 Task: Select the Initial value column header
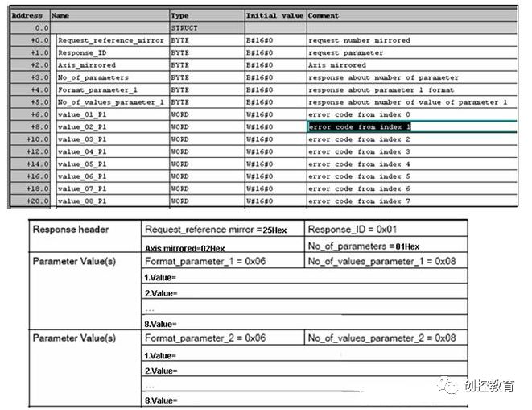pyautogui.click(x=276, y=15)
